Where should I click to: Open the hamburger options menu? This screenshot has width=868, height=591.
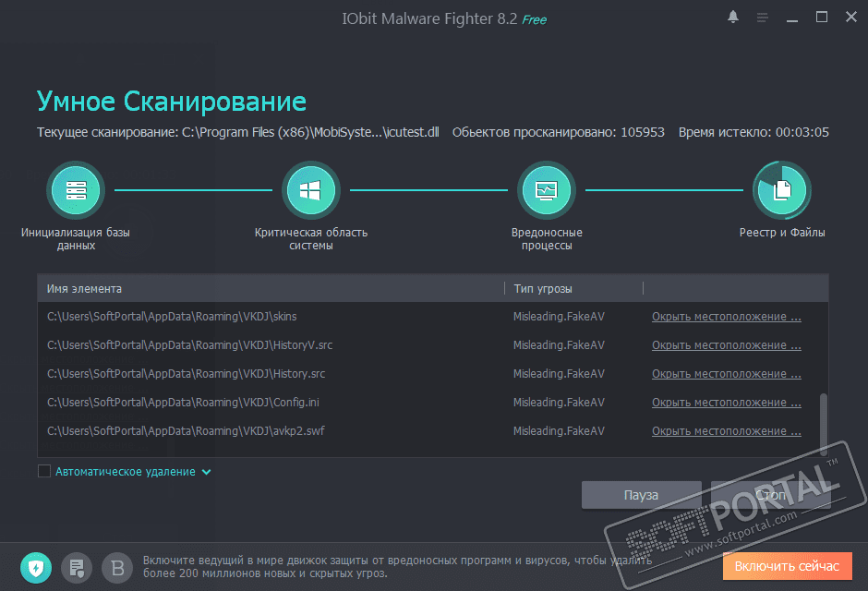point(762,18)
